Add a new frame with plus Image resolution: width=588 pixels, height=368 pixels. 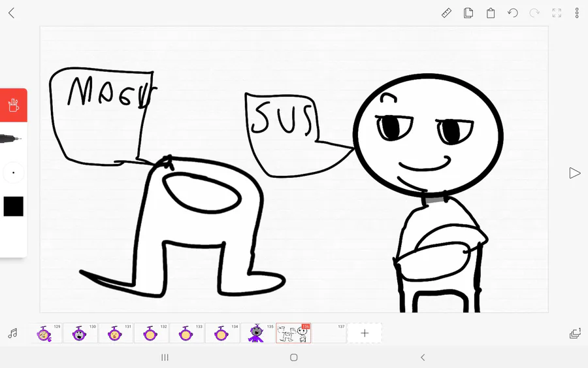(365, 333)
